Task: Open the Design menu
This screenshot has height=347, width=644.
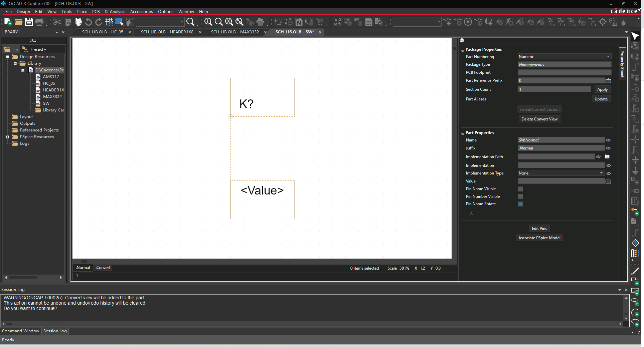Action: 23,11
